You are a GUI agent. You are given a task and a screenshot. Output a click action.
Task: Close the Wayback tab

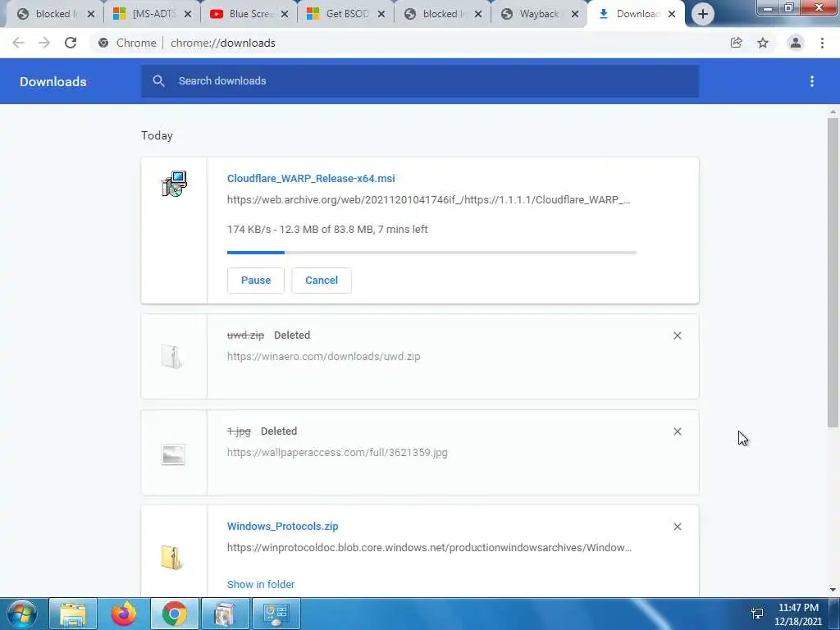tap(575, 14)
